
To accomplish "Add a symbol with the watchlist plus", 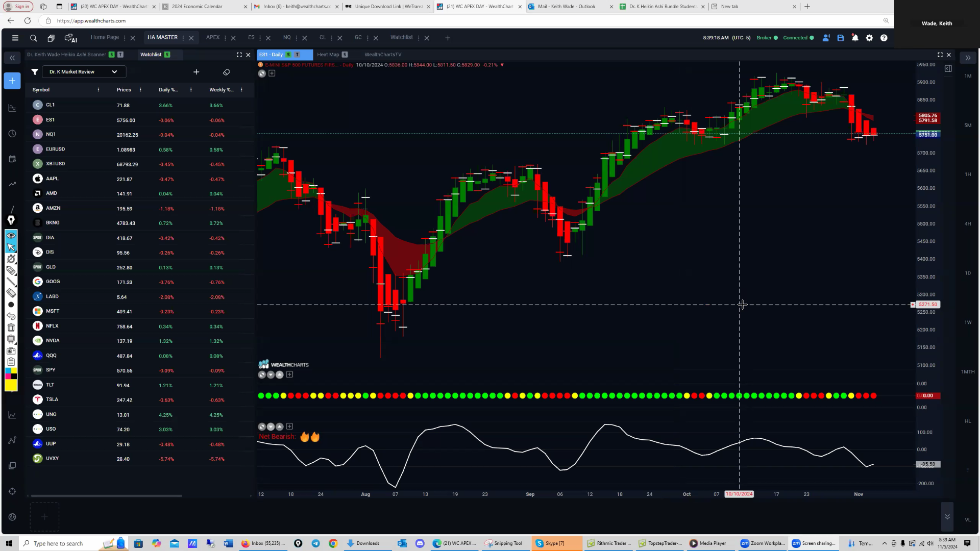I will (197, 72).
